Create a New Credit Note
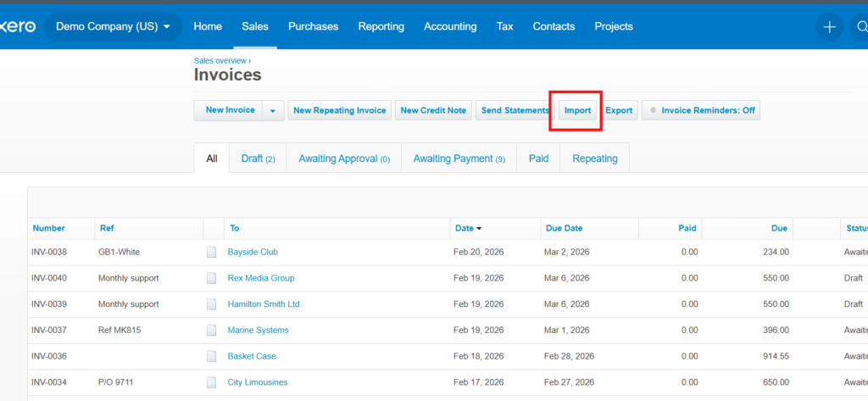 pos(433,110)
